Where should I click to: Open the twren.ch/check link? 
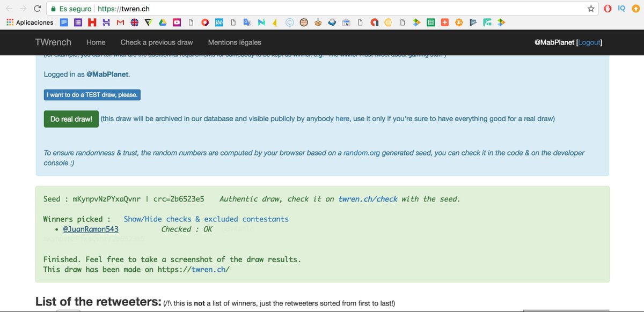[x=368, y=199]
